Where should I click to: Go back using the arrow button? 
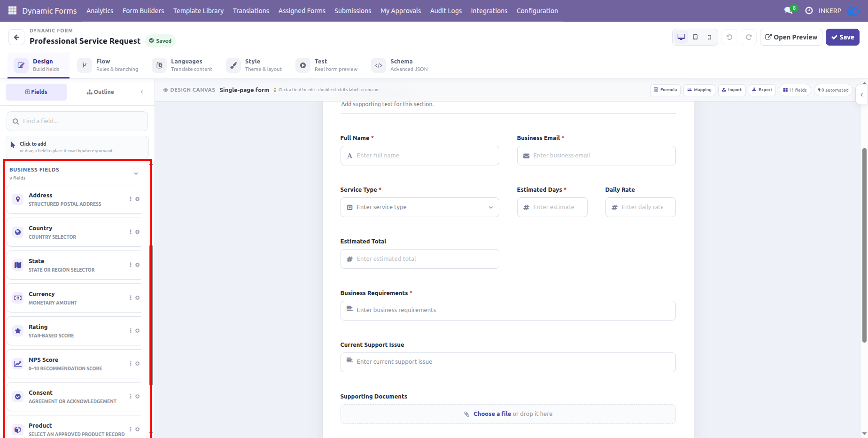pyautogui.click(x=16, y=37)
